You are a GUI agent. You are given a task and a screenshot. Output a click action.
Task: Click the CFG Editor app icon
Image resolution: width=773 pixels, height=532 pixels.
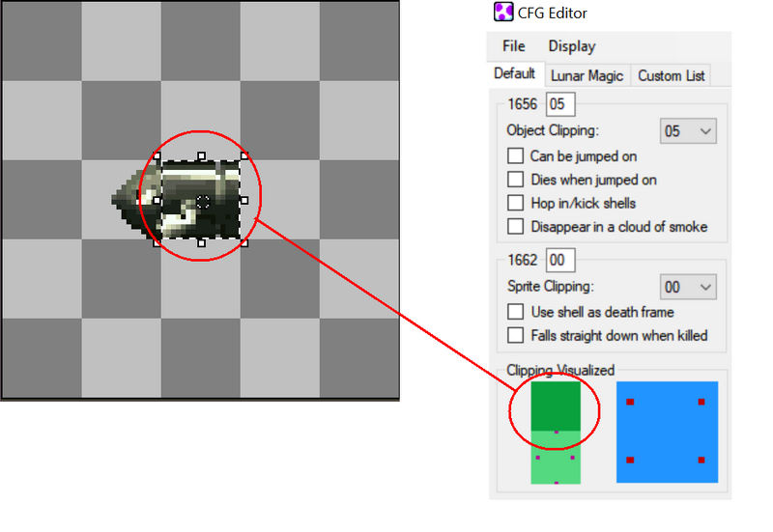pos(503,12)
